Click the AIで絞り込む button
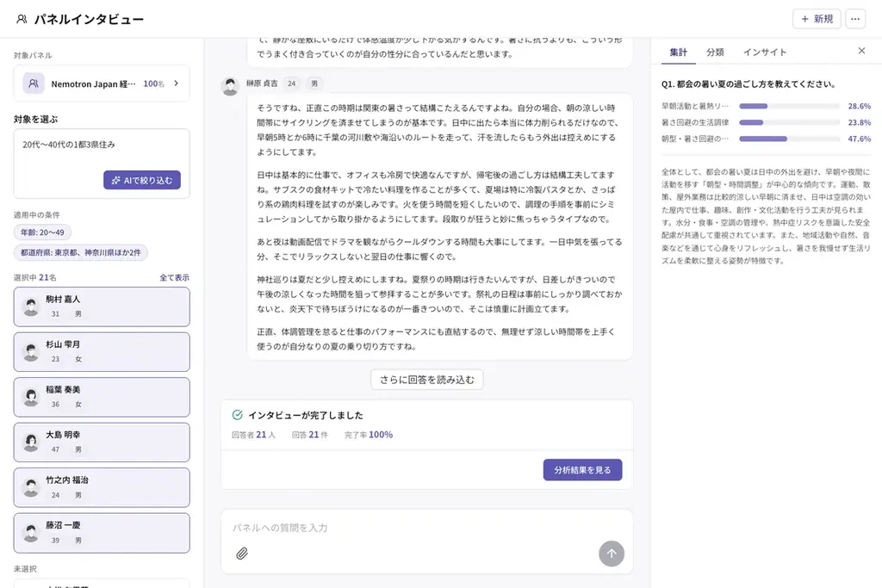 point(142,180)
